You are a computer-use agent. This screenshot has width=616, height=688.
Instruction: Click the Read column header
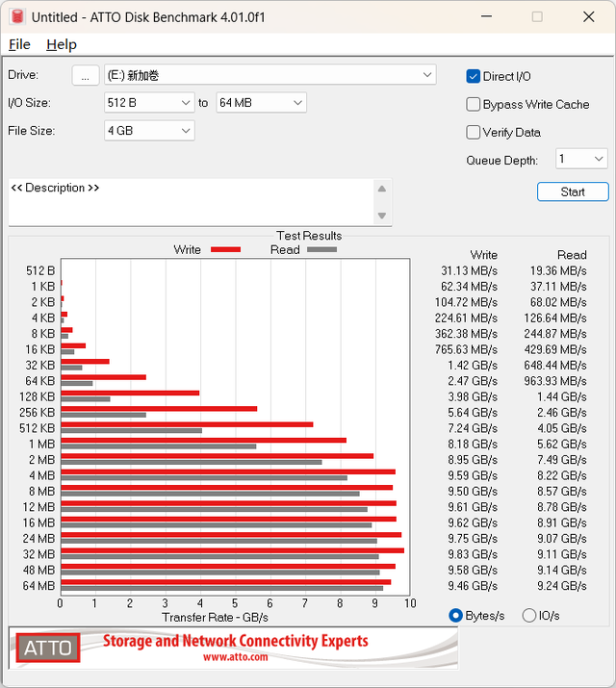coord(572,255)
